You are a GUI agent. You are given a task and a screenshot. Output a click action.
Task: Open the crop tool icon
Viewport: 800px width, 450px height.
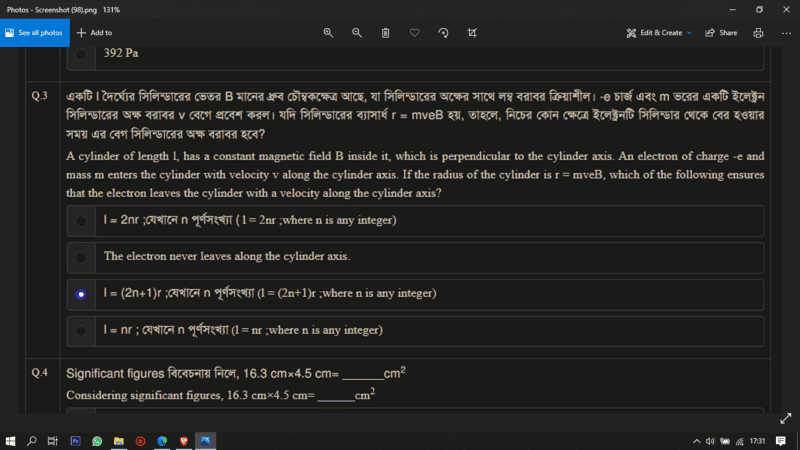[x=472, y=33]
